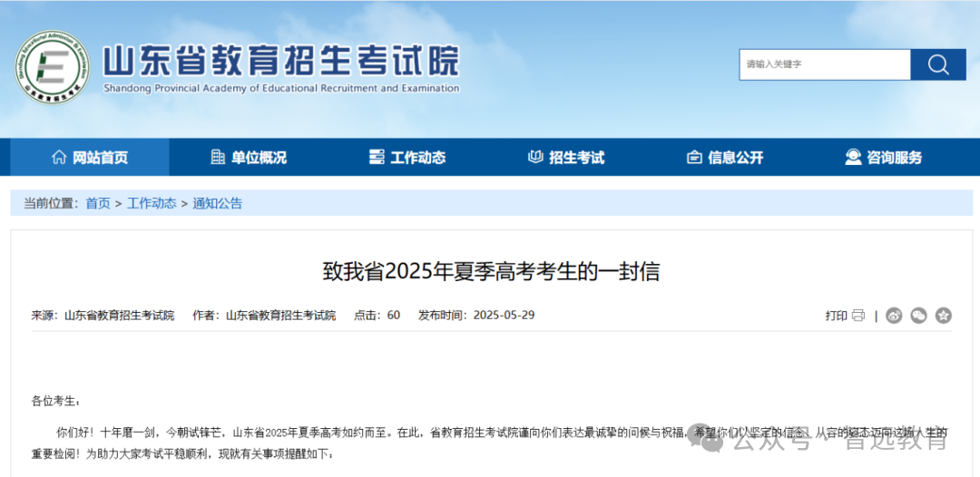Screen dimensions: 980x477
Task: Open the 单位概况 navigation menu
Action: (x=249, y=157)
